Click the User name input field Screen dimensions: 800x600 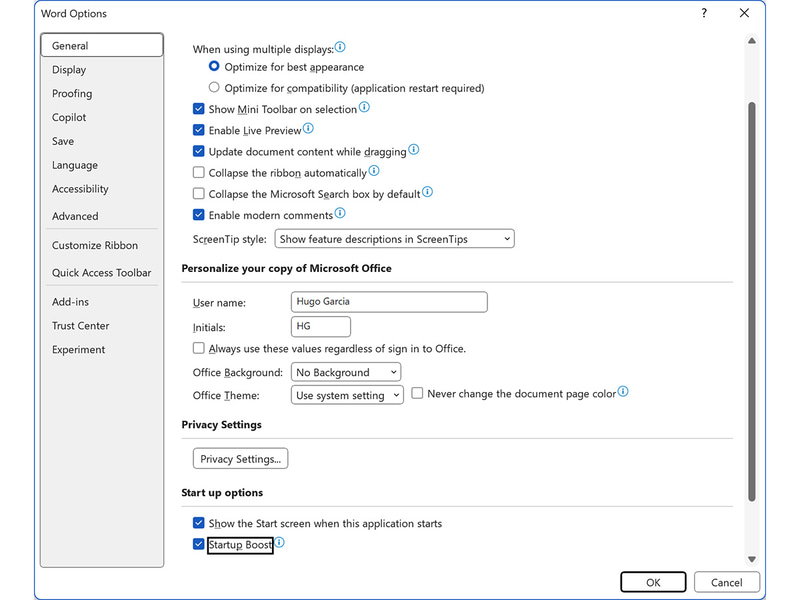pyautogui.click(x=388, y=301)
